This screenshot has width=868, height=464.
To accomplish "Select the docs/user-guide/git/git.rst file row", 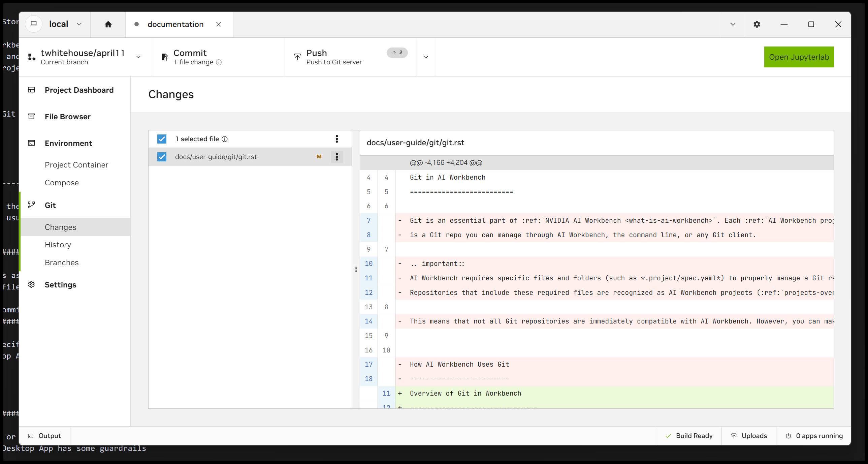I will click(x=250, y=156).
